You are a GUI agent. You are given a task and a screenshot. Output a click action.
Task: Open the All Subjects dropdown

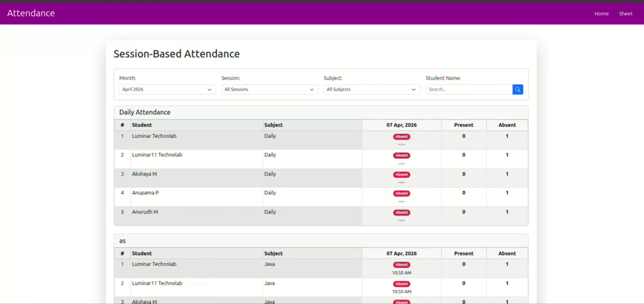click(372, 89)
